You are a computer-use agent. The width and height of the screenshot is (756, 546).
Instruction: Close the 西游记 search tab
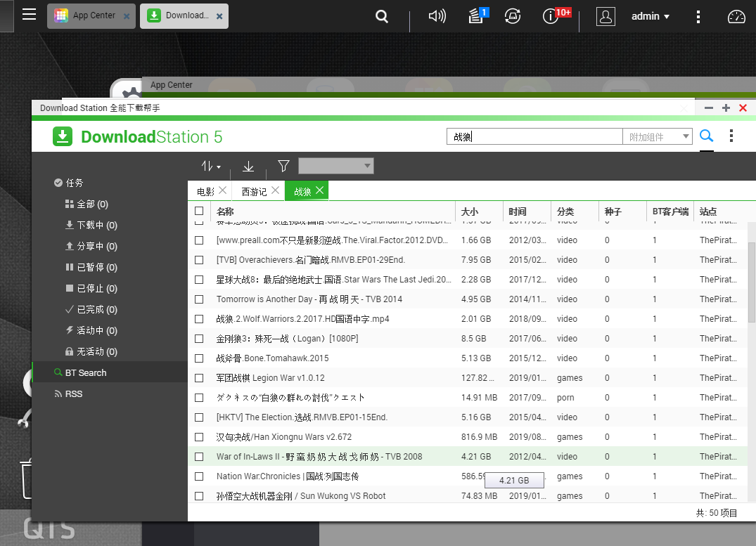click(x=275, y=190)
